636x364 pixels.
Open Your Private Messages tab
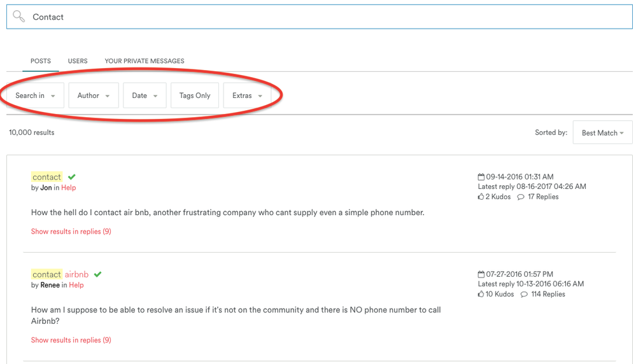click(145, 61)
